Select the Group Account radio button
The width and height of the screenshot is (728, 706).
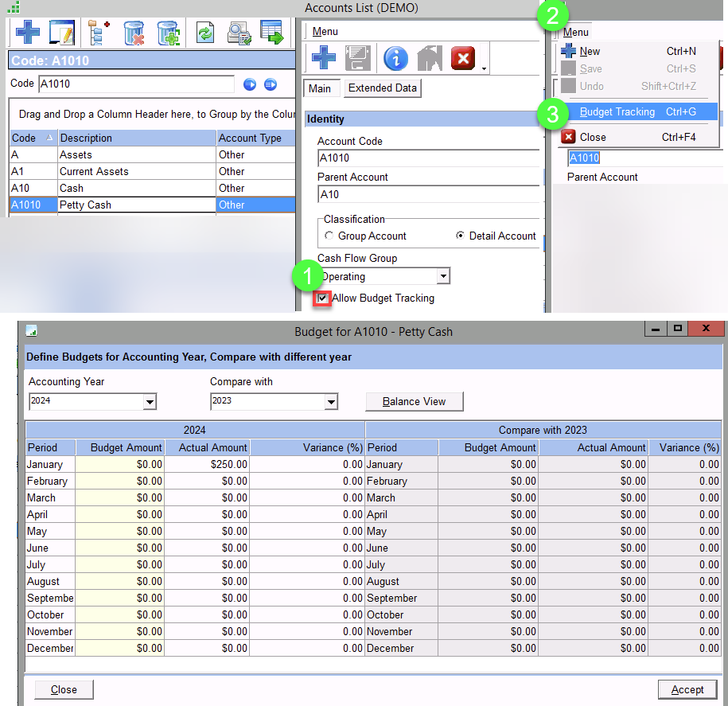pos(329,236)
